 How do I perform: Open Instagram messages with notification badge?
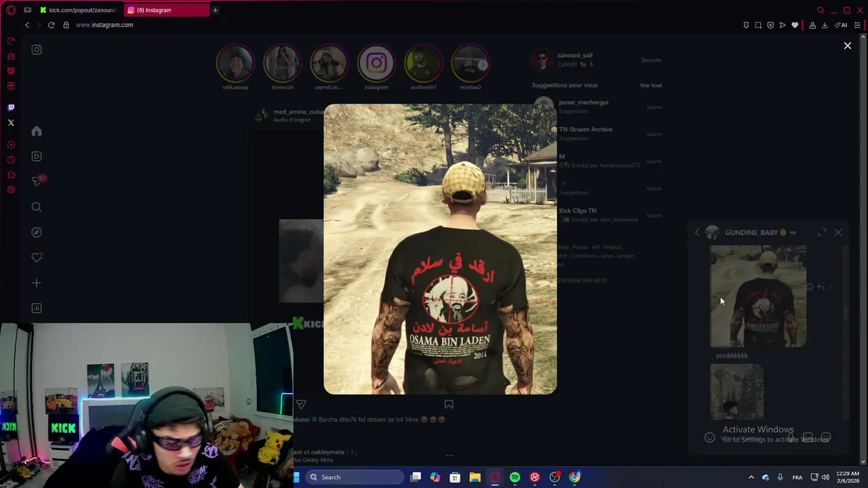coord(37,181)
